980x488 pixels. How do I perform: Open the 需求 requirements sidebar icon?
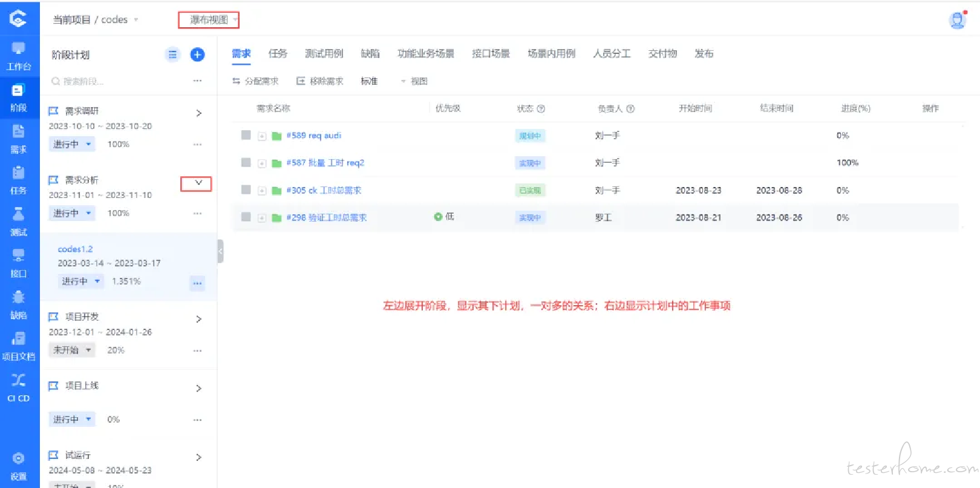pos(19,139)
